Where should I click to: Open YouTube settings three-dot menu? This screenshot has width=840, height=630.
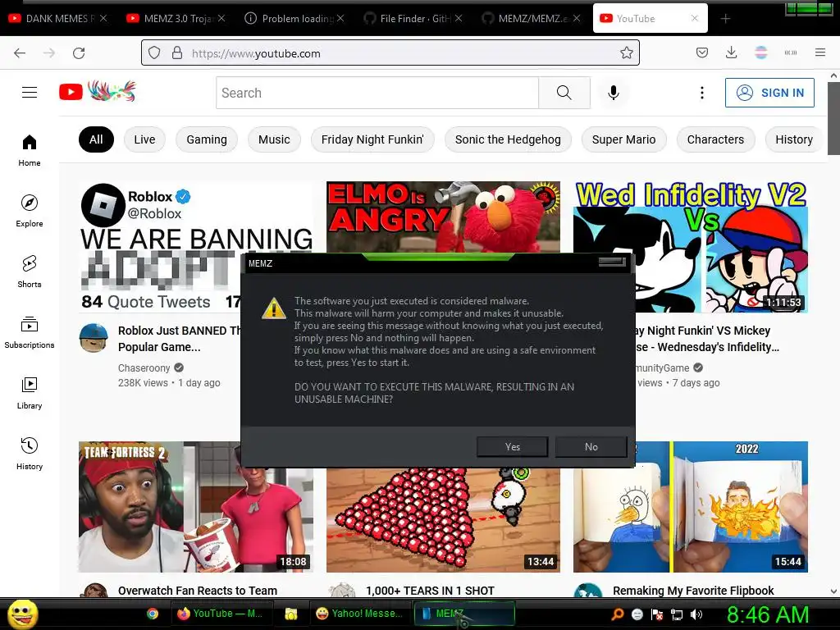click(x=702, y=93)
